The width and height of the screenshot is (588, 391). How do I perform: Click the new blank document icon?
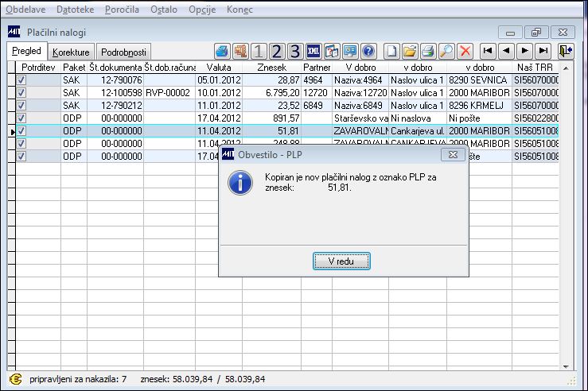click(391, 51)
